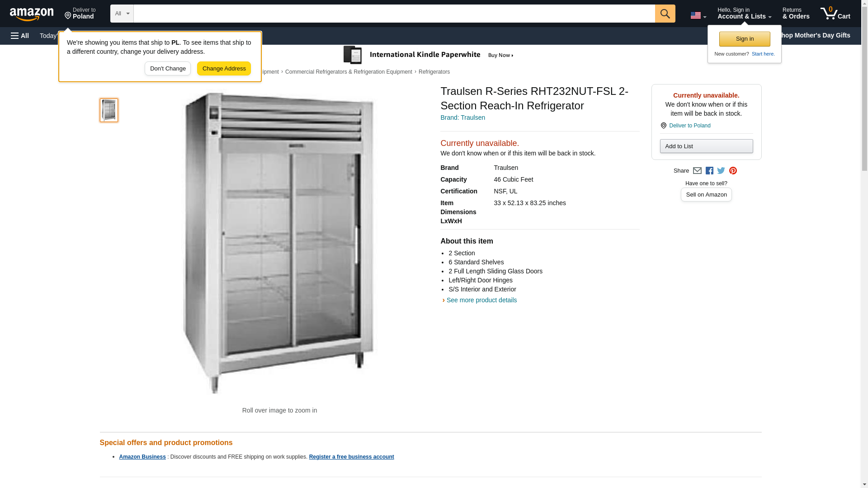This screenshot has width=868, height=488.
Task: Click the search magnifier button
Action: coord(665,14)
